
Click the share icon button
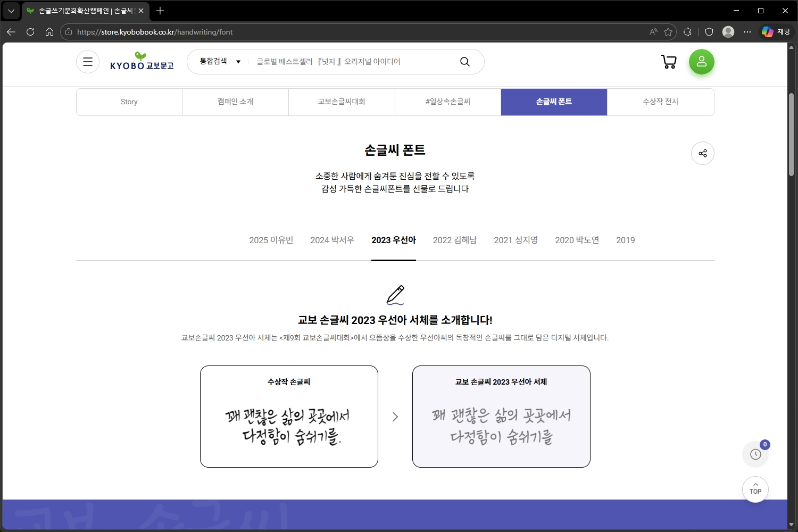(703, 153)
